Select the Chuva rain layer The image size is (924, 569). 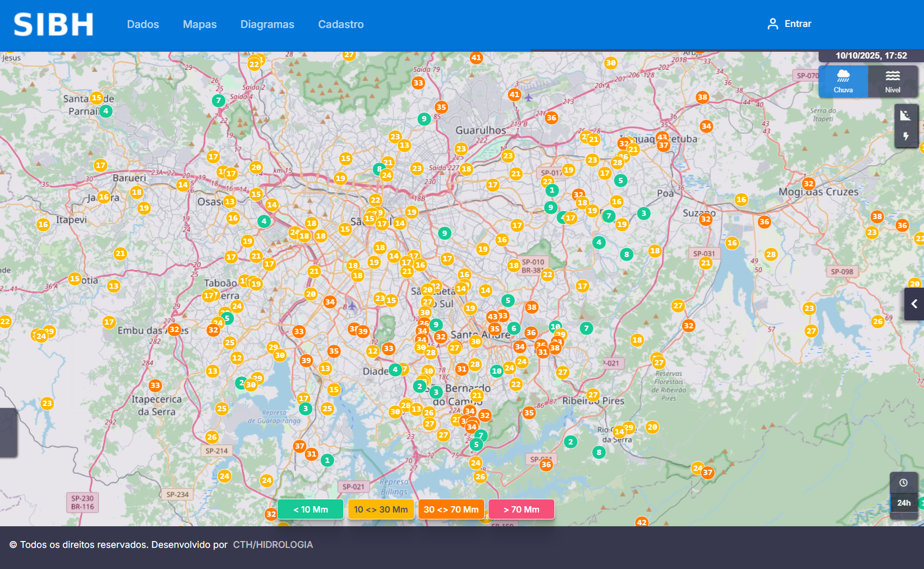click(x=843, y=81)
